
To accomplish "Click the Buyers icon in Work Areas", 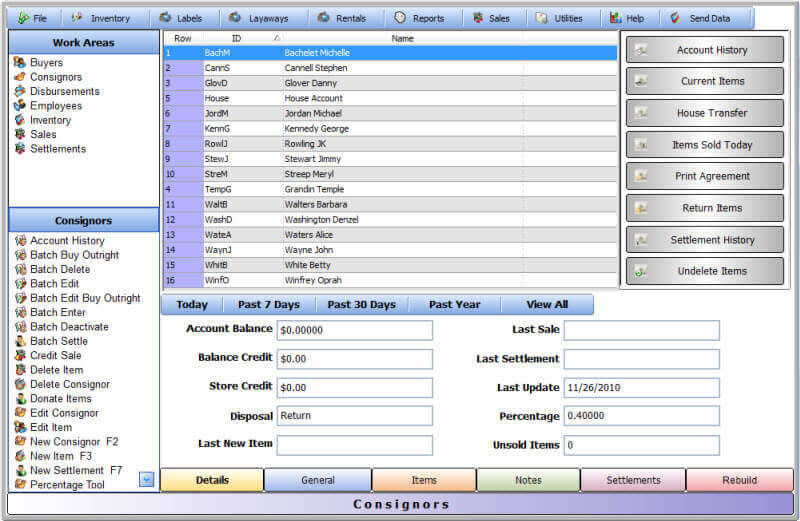I will click(20, 62).
